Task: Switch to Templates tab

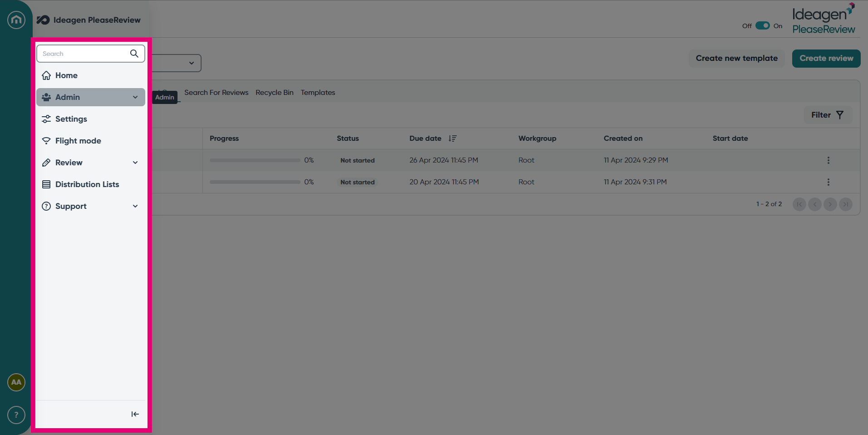Action: click(318, 93)
